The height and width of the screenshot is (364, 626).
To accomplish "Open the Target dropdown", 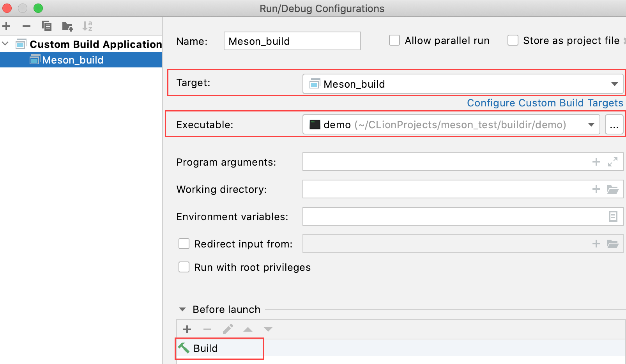I will 615,83.
